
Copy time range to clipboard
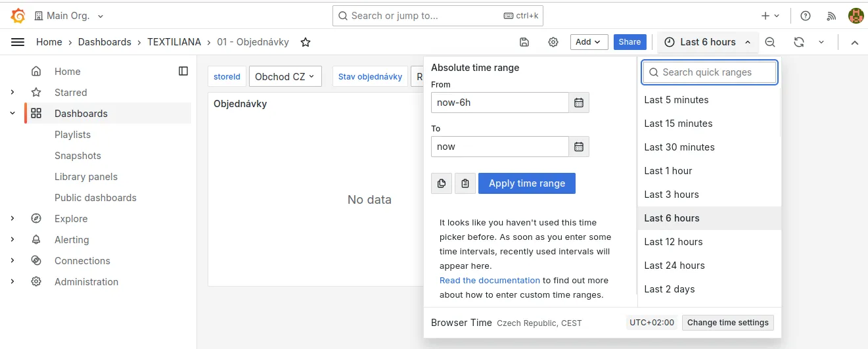(x=442, y=183)
